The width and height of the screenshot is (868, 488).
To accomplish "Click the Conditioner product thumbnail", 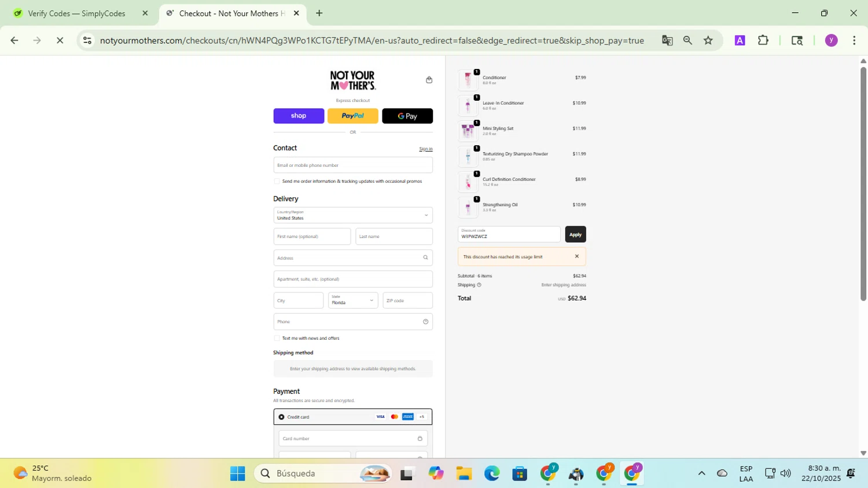I will 468,80.
